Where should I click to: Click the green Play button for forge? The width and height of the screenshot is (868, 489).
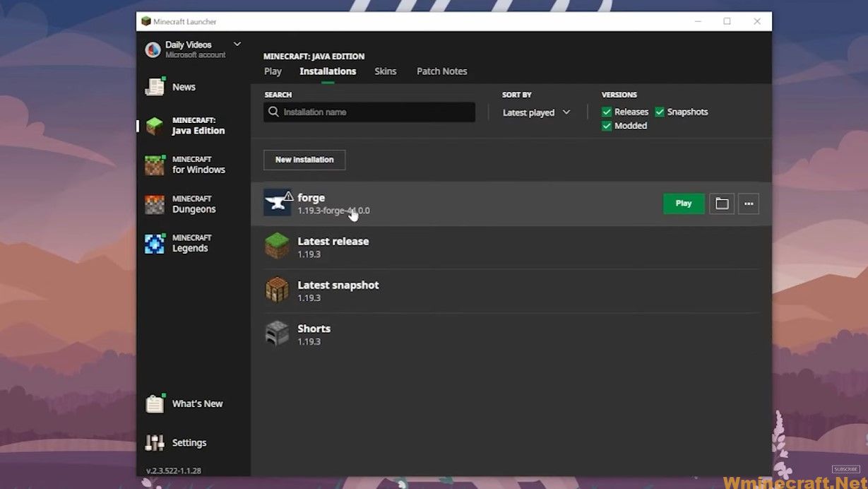pos(684,204)
